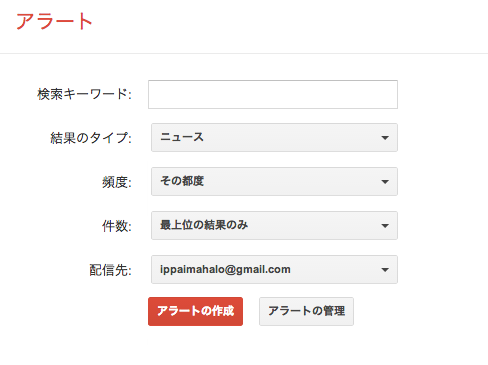Click the 検索キーワード label
Image resolution: width=488 pixels, height=365 pixels.
84,94
